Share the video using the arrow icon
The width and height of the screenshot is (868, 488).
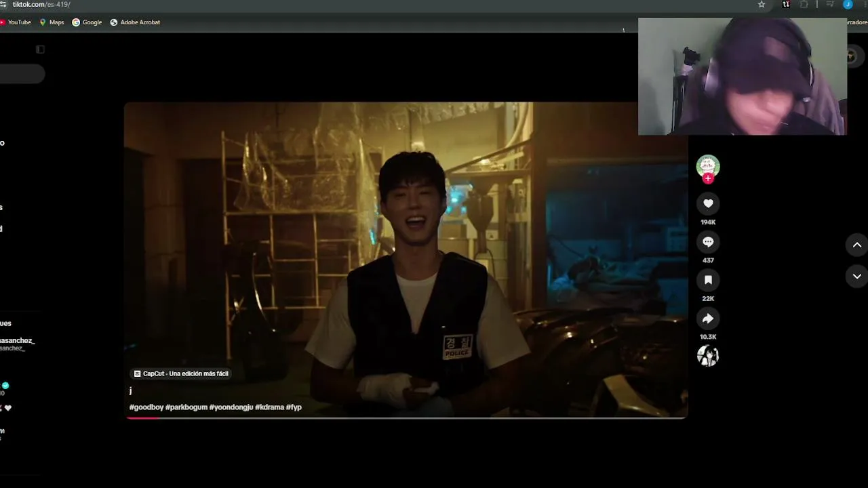pyautogui.click(x=708, y=319)
